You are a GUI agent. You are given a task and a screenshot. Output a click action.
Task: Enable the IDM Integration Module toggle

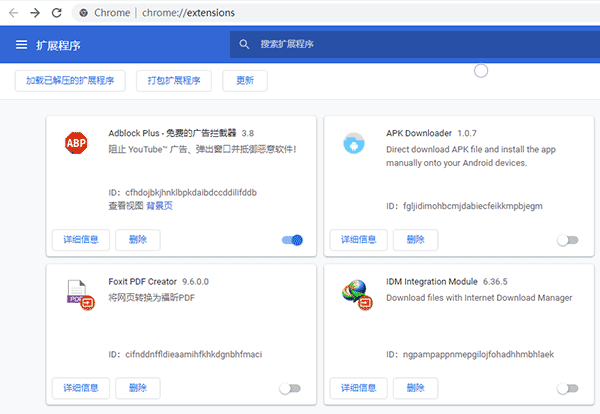pyautogui.click(x=568, y=388)
